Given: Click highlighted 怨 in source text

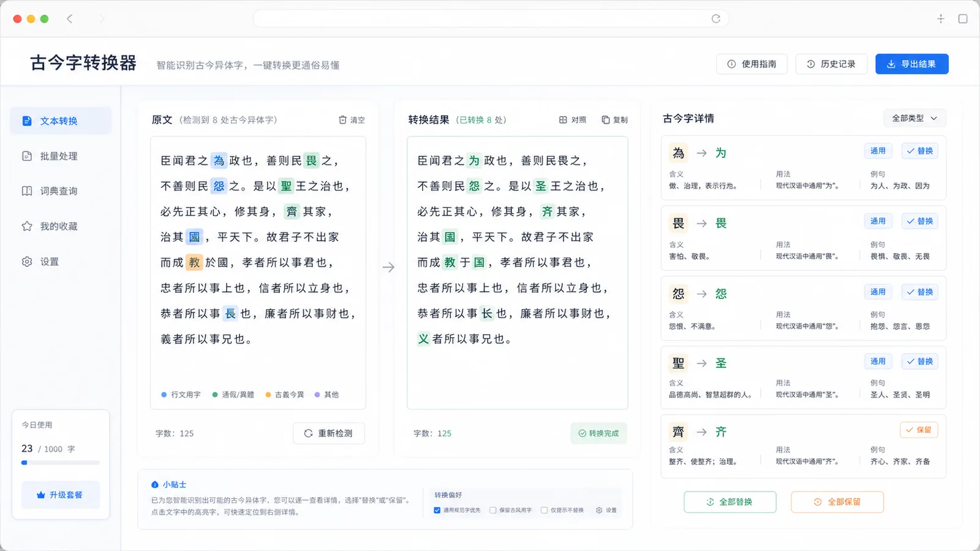Looking at the screenshot, I should [219, 186].
